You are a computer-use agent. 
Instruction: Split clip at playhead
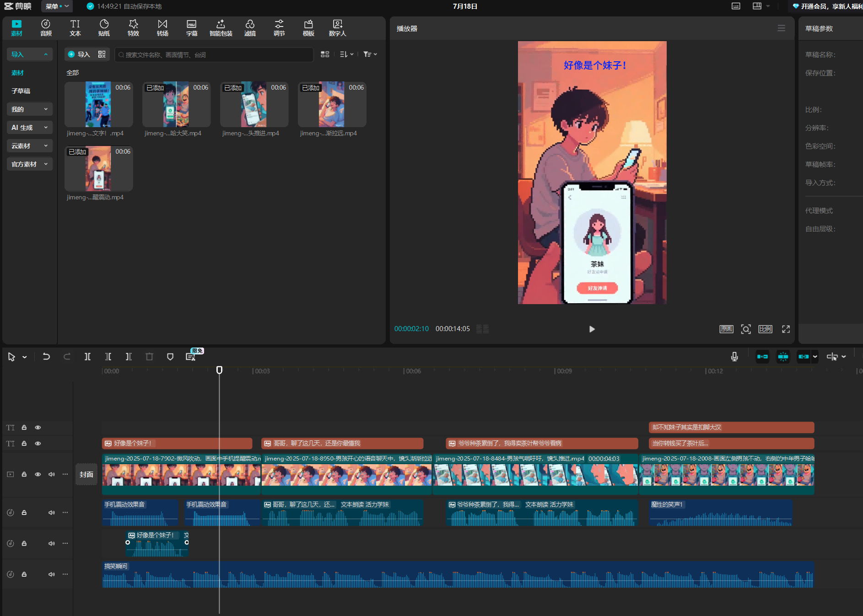coord(87,357)
